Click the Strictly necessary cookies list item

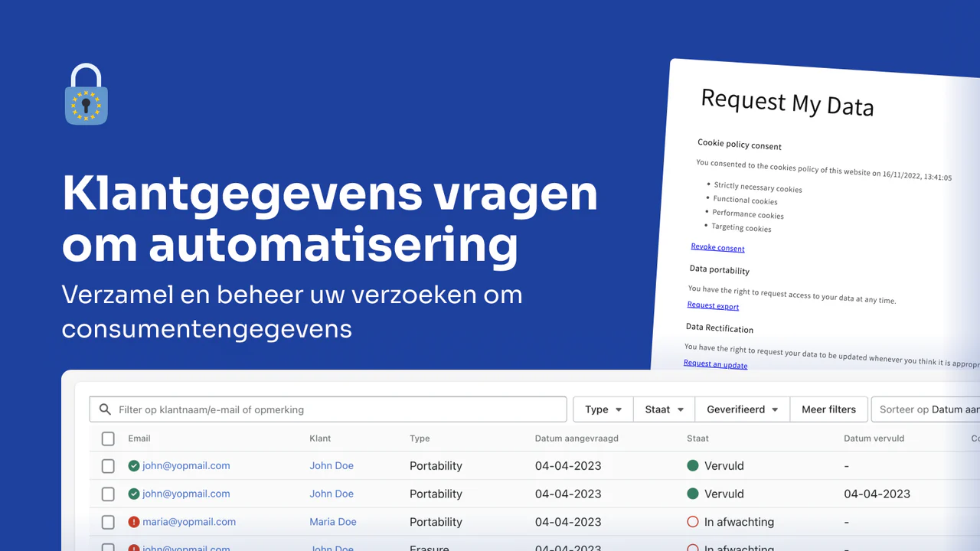point(758,187)
